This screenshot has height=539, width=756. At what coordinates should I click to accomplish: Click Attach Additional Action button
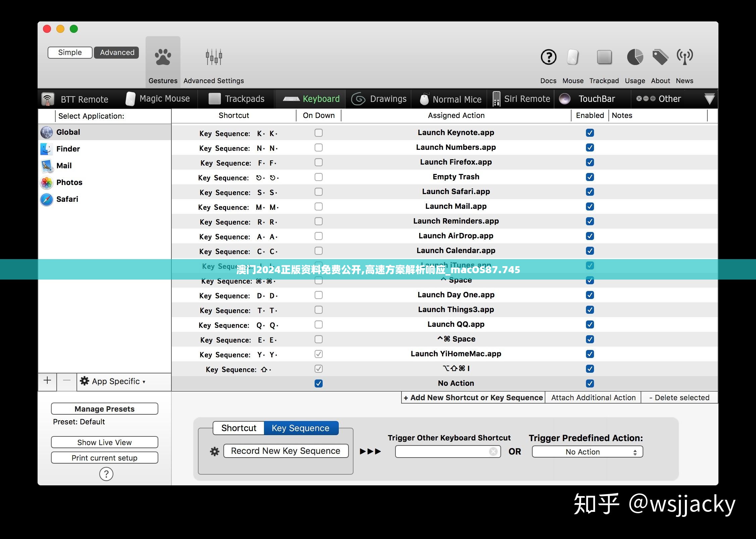(x=593, y=398)
